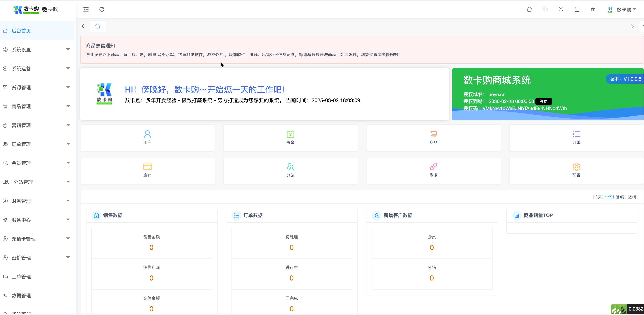The image size is (644, 315).
Task: Click the 续费 renew button
Action: coord(543,101)
